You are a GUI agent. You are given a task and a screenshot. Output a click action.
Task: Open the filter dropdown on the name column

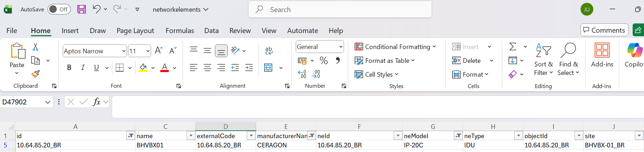pos(191,136)
